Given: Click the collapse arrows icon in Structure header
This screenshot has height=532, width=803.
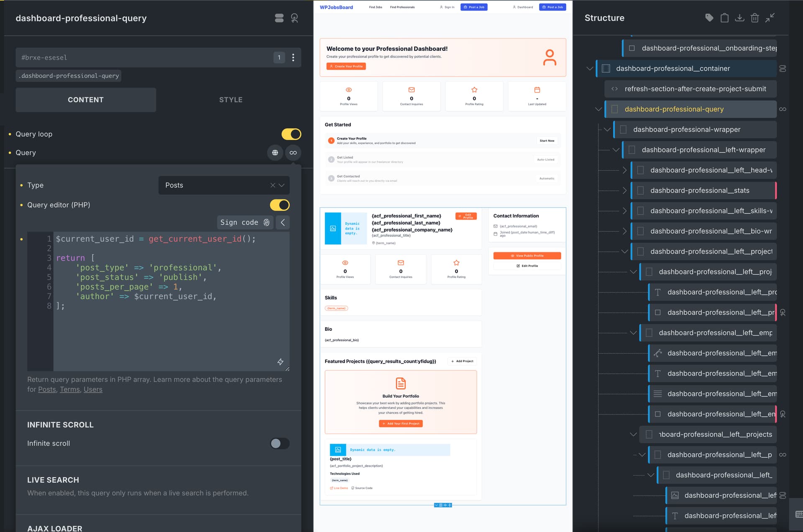Looking at the screenshot, I should (770, 18).
